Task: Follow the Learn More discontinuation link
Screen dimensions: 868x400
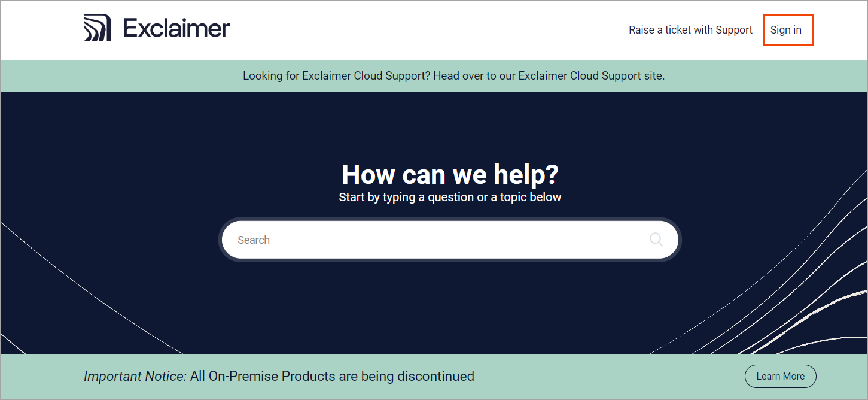Action: [780, 376]
